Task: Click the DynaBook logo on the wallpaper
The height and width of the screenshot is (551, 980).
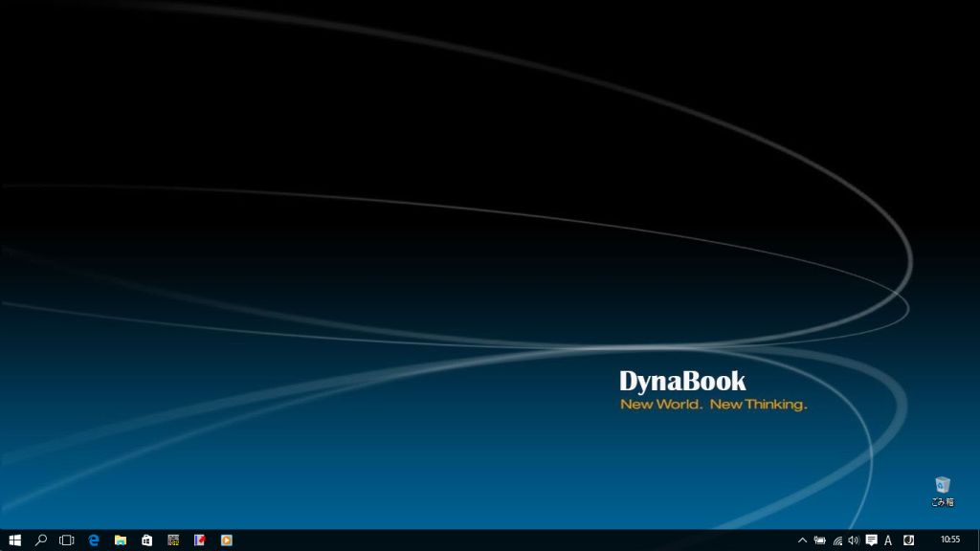Action: point(682,381)
